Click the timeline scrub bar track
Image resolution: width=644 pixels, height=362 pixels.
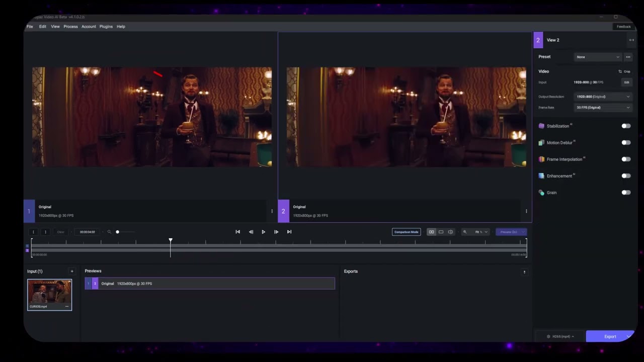(x=279, y=247)
